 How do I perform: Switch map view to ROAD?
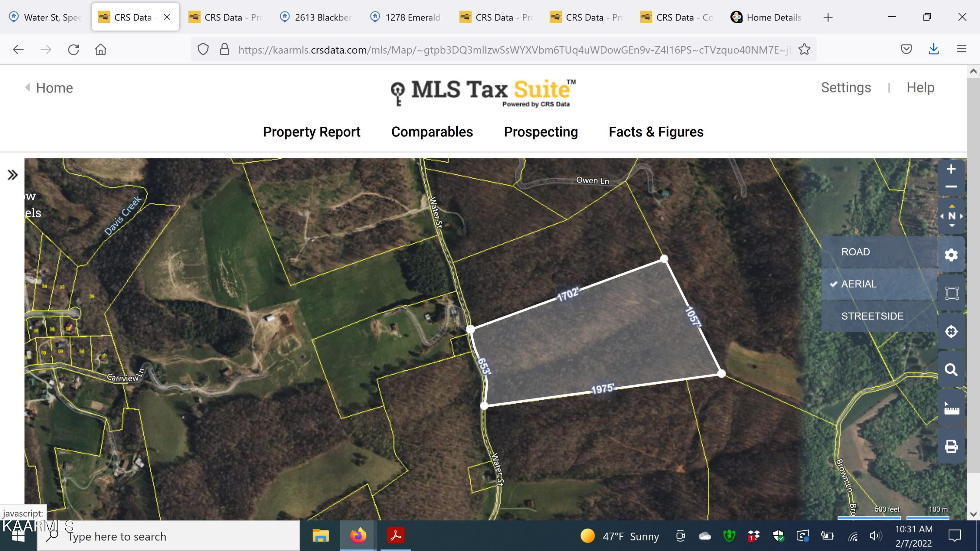tap(855, 252)
